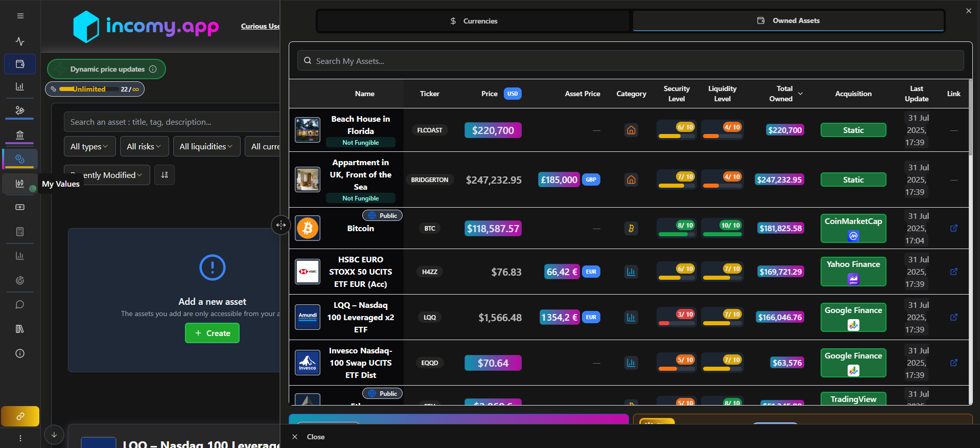This screenshot has width=980, height=448.
Task: Open LQQ Nasdaq external link icon
Action: pyautogui.click(x=953, y=317)
